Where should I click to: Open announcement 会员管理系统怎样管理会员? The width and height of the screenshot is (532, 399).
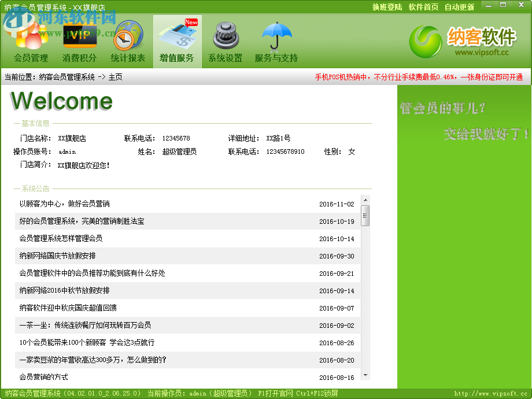(173, 239)
